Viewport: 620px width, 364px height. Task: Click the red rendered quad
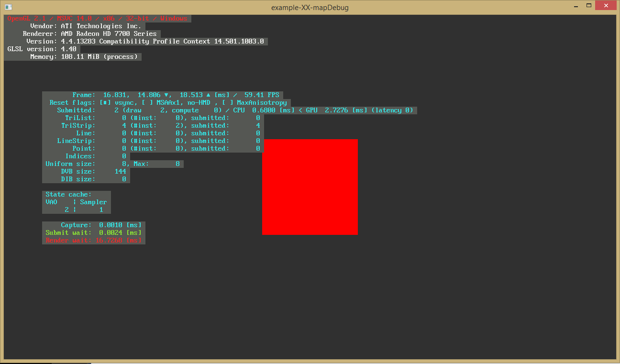310,187
